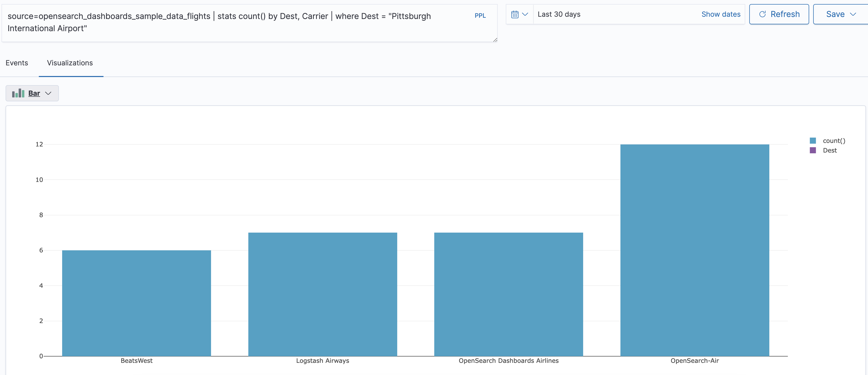Click the Refresh button
This screenshot has height=375, width=868.
pyautogui.click(x=779, y=14)
